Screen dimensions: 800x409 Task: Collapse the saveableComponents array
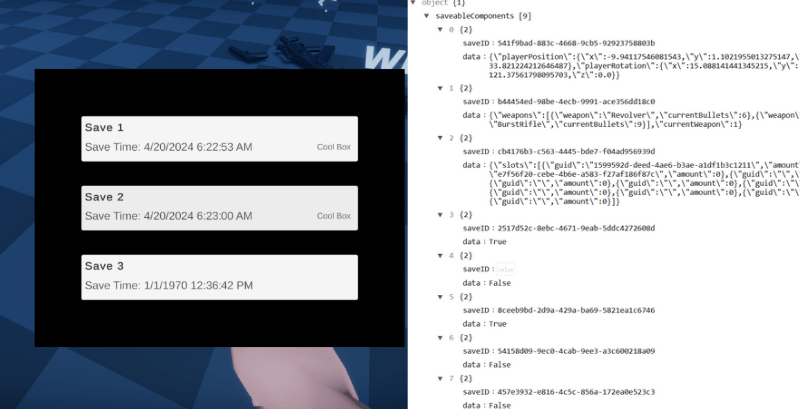427,16
